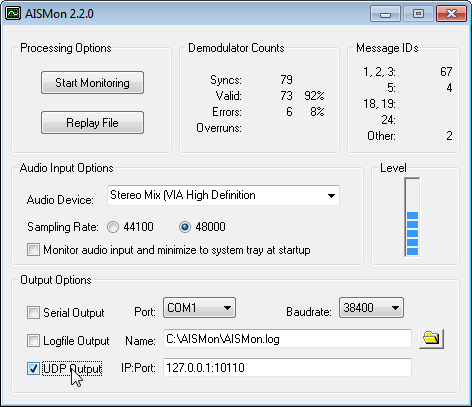Expand the 38400 baudrate dropdown
Screen dimensions: 472x407
click(x=371, y=308)
